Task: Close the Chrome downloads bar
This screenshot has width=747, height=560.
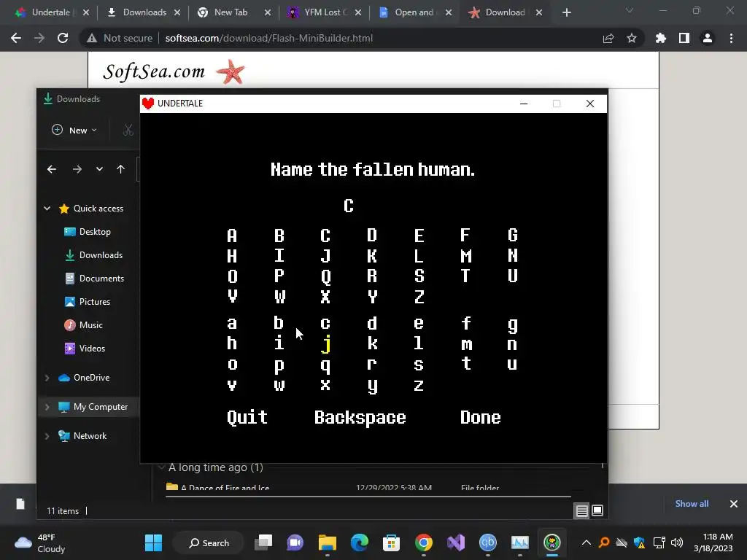Action: coord(734,504)
